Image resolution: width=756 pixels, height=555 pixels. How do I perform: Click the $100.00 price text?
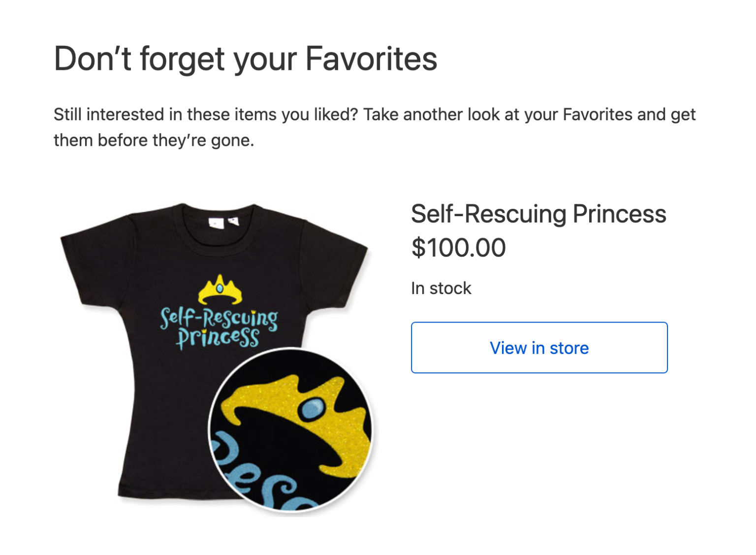[458, 248]
